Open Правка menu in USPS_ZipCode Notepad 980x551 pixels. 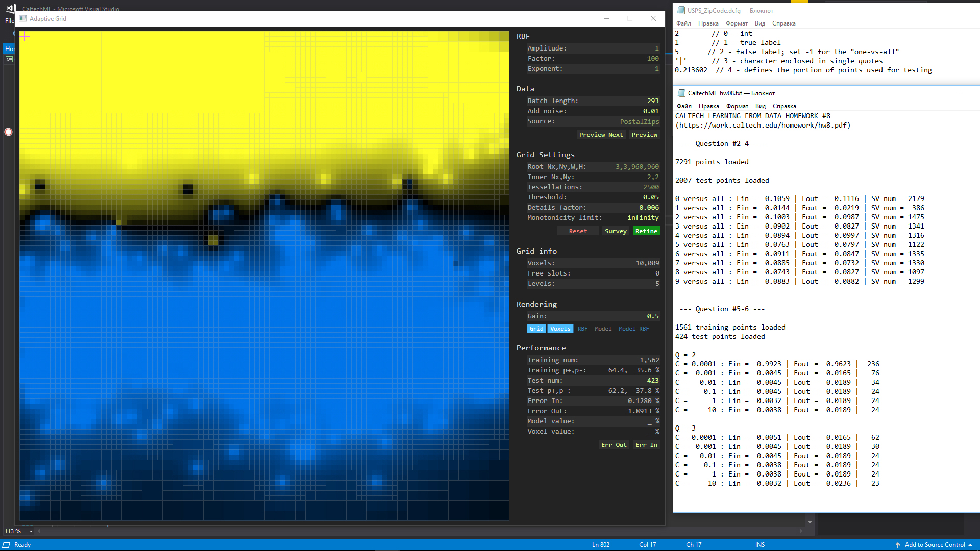click(708, 23)
